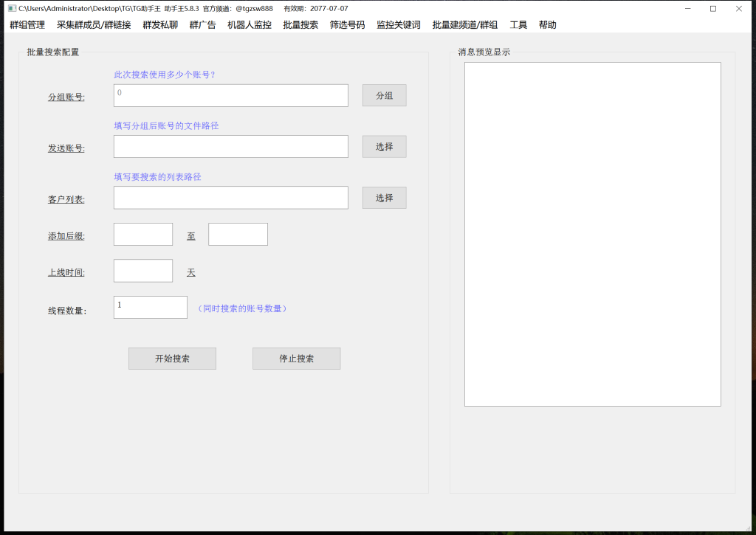
Task: Click the 线程数量 label
Action: click(x=67, y=311)
